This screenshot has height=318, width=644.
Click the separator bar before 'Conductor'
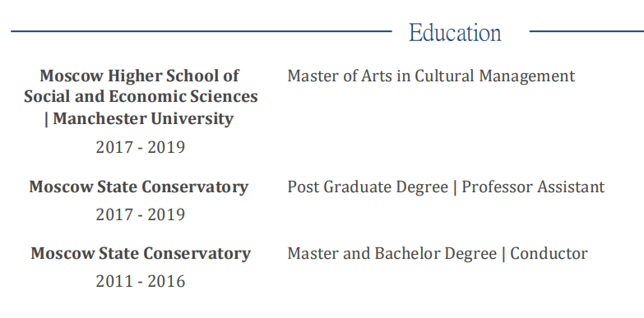click(x=503, y=254)
